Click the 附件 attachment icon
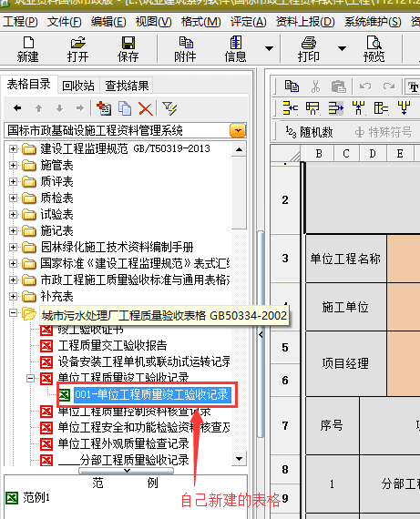This screenshot has height=519, width=420. click(x=186, y=49)
